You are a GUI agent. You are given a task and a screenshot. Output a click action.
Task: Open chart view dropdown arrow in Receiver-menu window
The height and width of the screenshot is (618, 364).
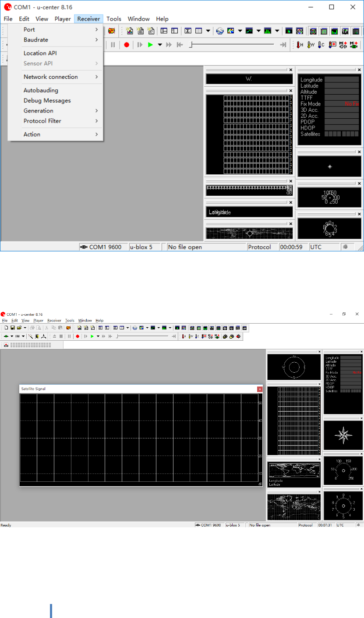(258, 31)
